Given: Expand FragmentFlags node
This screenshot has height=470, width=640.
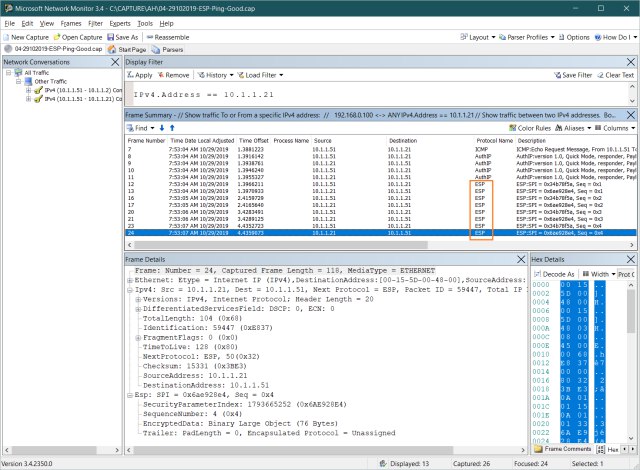Looking at the screenshot, I should [x=138, y=338].
